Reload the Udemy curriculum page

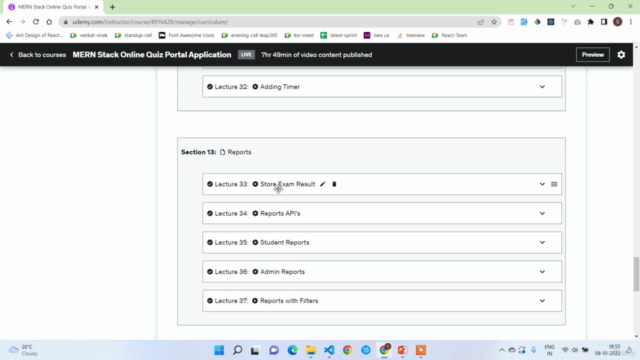coord(36,22)
